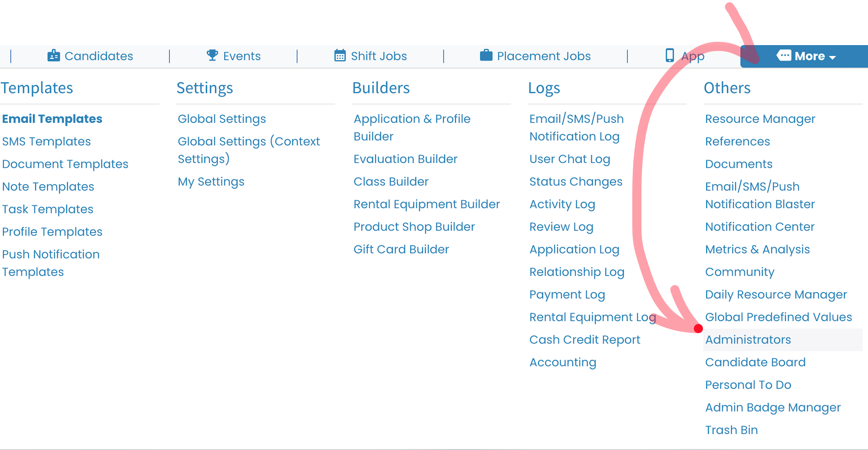
Task: Click the Events trophy icon
Action: coord(212,56)
